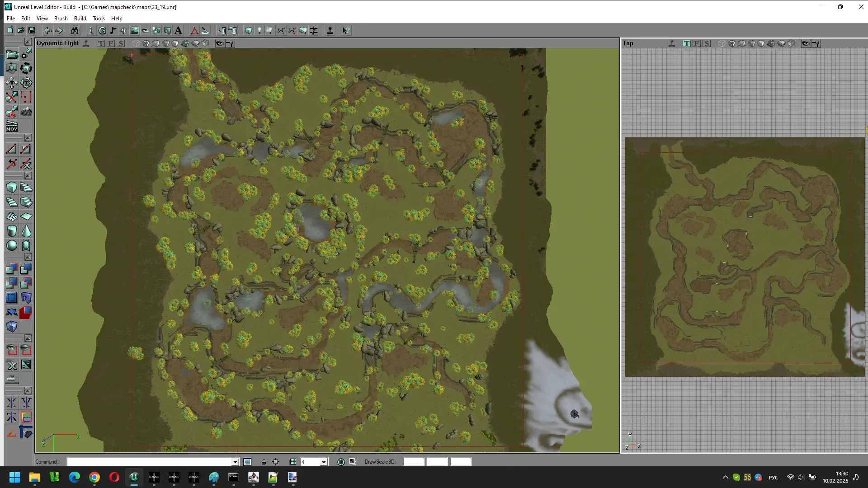Toggle Front view F in Dynamic Light viewport
This screenshot has height=488, width=868.
tap(111, 43)
